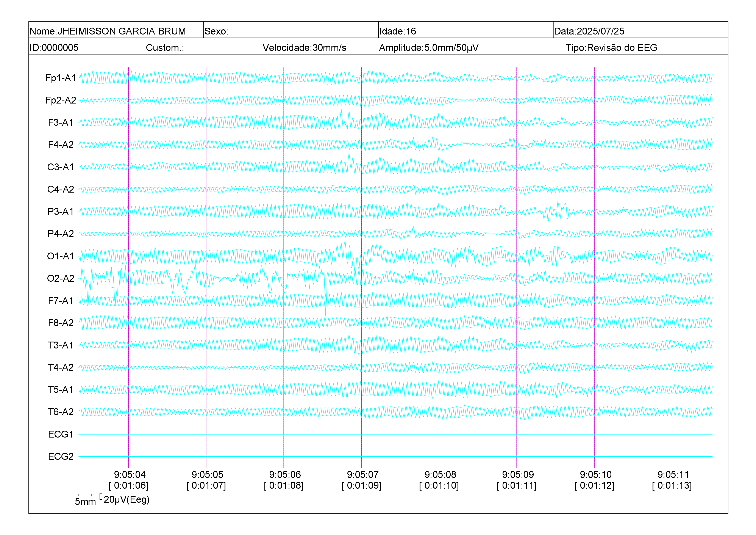Click the 5mm scale label
This screenshot has height=535, width=756.
click(x=85, y=502)
